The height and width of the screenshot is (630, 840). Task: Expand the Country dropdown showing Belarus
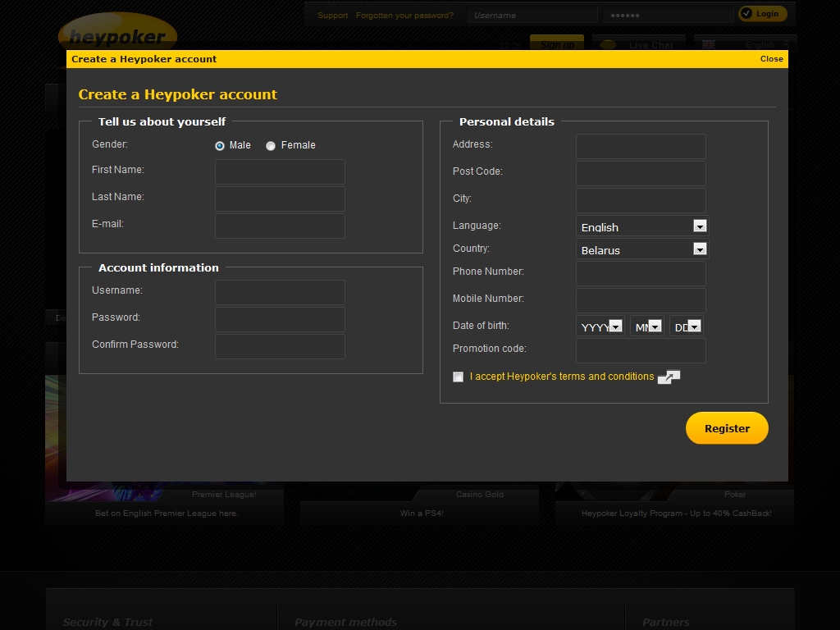pos(699,249)
